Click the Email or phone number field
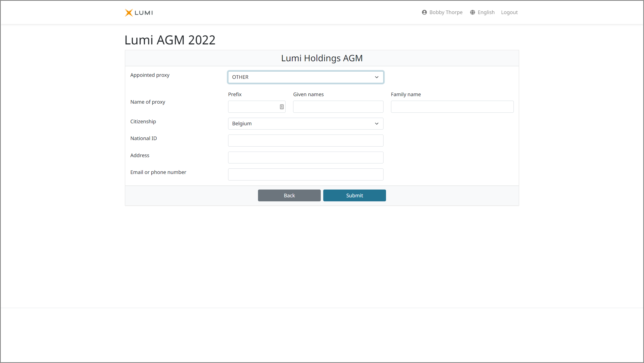Viewport: 644px width, 363px height. pyautogui.click(x=306, y=174)
